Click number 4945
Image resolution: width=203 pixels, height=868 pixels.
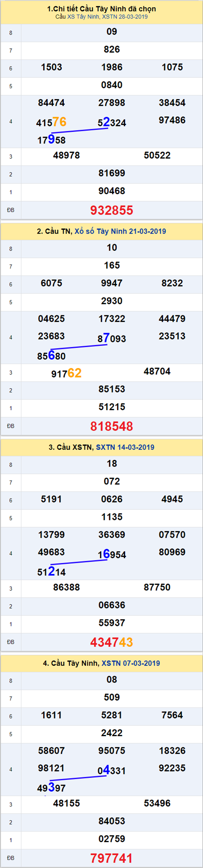(172, 499)
